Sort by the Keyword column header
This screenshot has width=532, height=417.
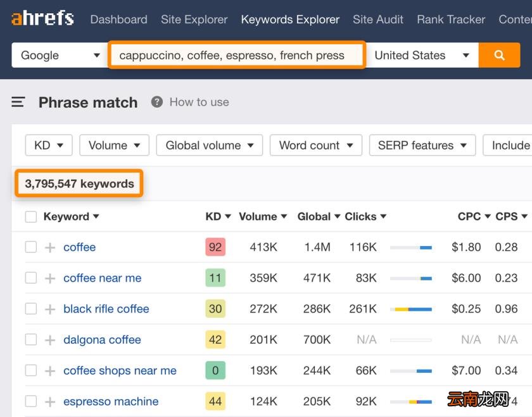pyautogui.click(x=71, y=216)
